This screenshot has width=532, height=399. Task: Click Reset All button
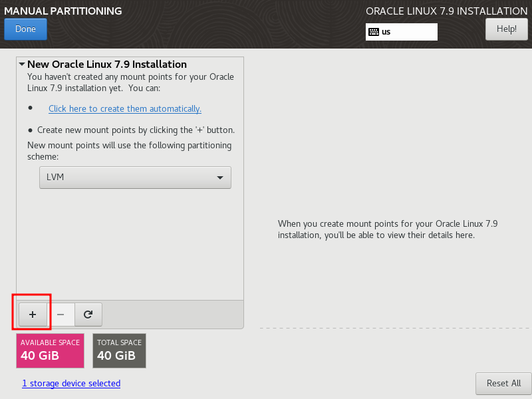pos(503,384)
